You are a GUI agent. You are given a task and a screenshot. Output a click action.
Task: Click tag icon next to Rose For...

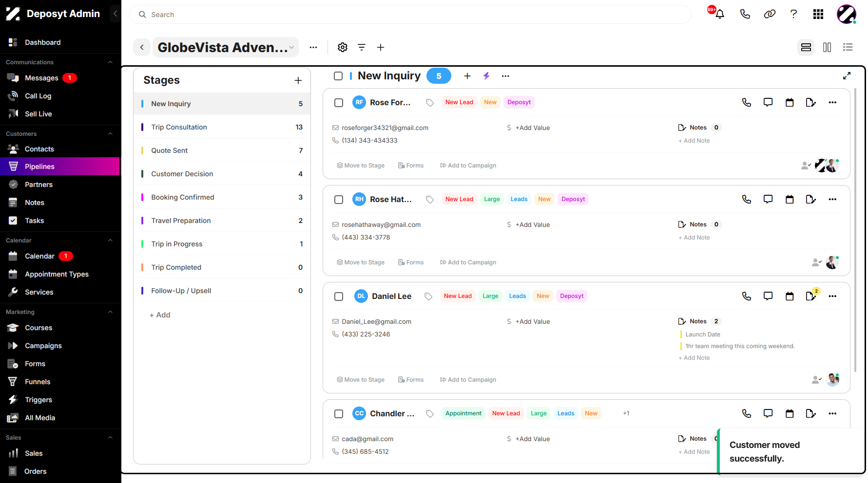430,103
